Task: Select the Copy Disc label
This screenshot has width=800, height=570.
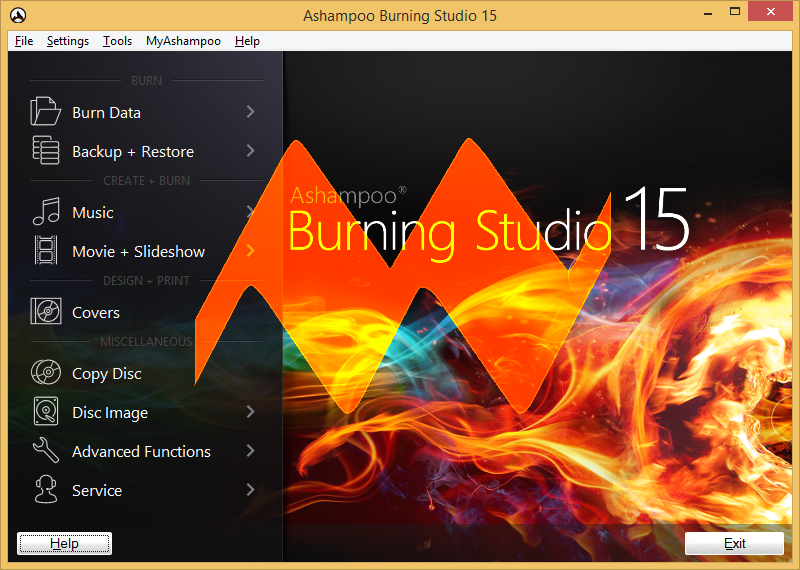Action: click(107, 374)
